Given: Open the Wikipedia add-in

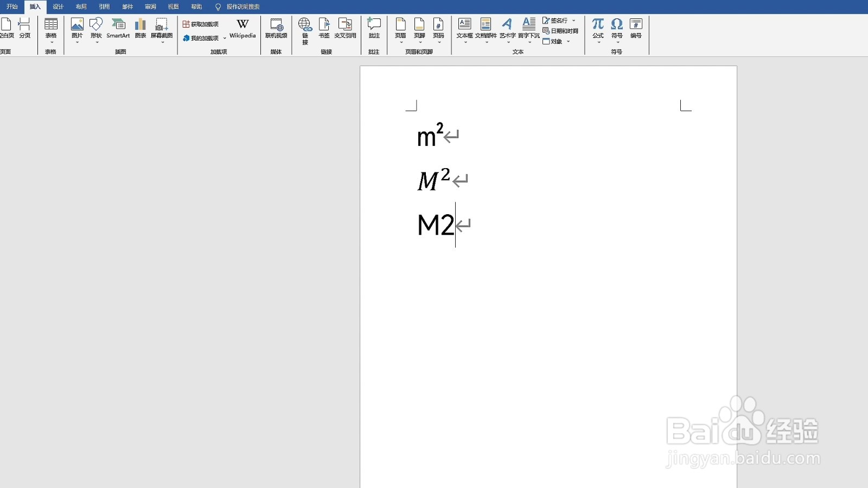Looking at the screenshot, I should tap(242, 28).
